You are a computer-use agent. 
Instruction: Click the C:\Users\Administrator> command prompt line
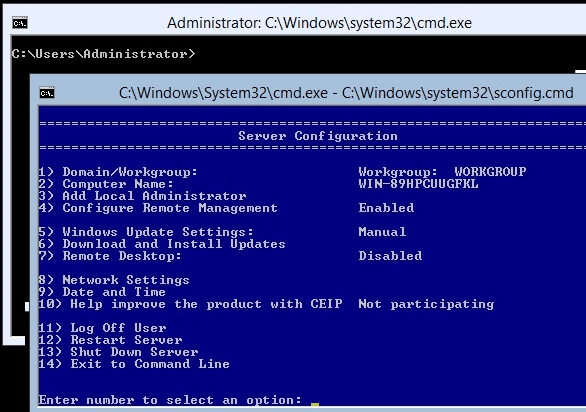(x=104, y=54)
